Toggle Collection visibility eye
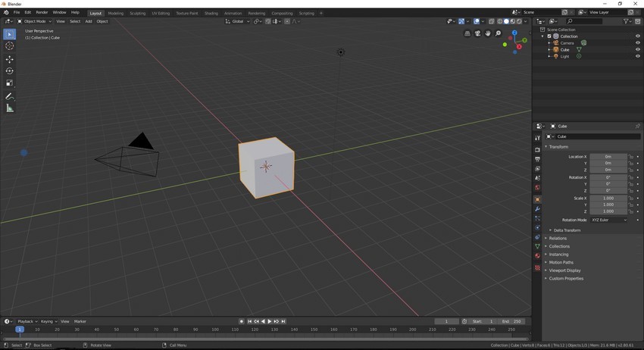The image size is (644, 350). [638, 36]
